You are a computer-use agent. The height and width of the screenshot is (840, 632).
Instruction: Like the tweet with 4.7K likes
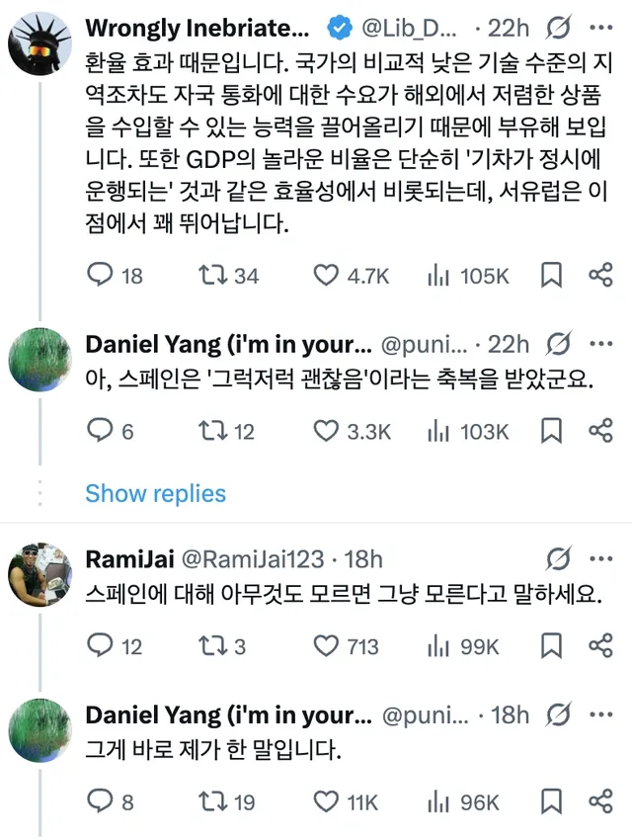tap(326, 276)
